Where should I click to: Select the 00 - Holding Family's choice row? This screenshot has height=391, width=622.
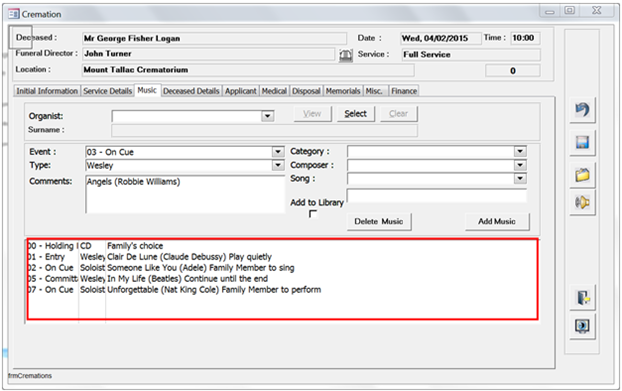pyautogui.click(x=282, y=246)
